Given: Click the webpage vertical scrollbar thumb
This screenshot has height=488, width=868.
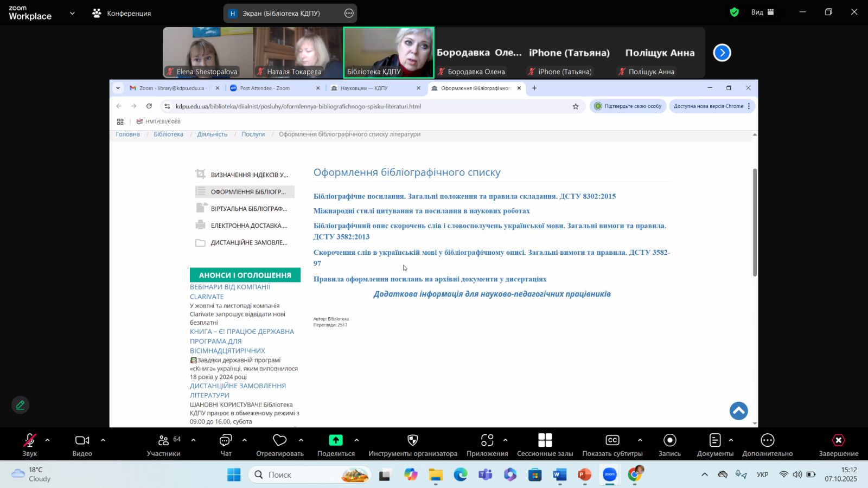Looking at the screenshot, I should (x=755, y=222).
